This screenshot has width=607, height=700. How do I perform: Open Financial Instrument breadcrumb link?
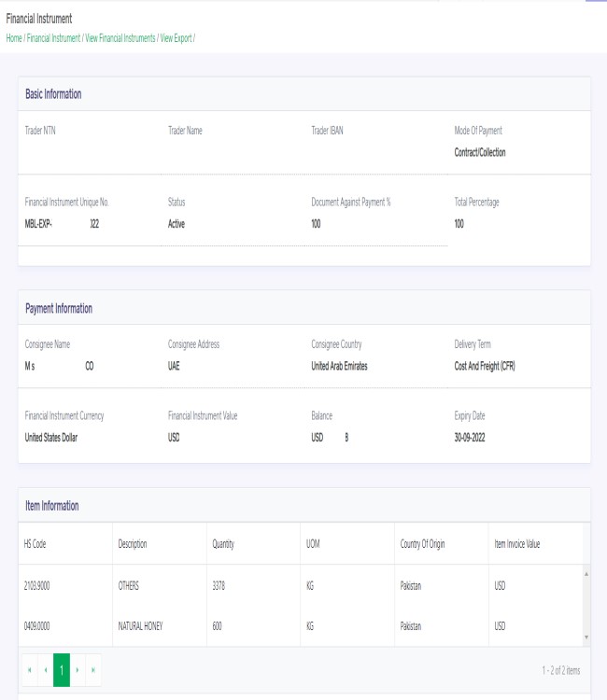pos(53,38)
